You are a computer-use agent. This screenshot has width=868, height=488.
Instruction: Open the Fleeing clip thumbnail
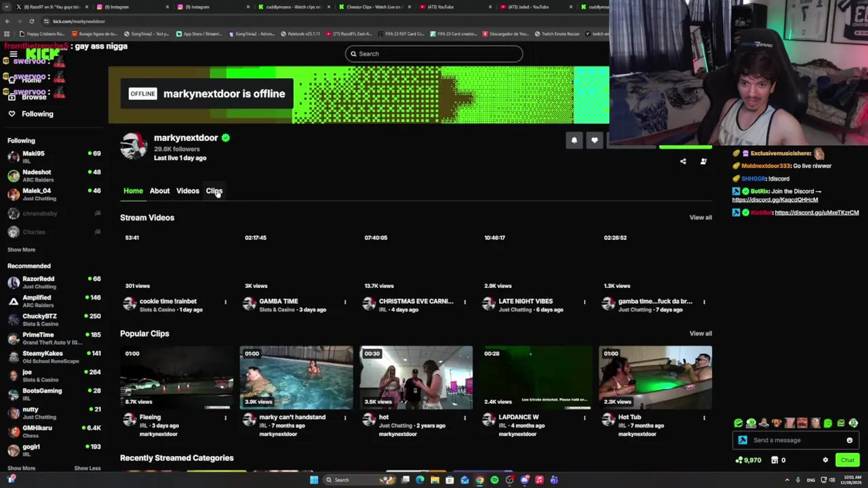[176, 378]
